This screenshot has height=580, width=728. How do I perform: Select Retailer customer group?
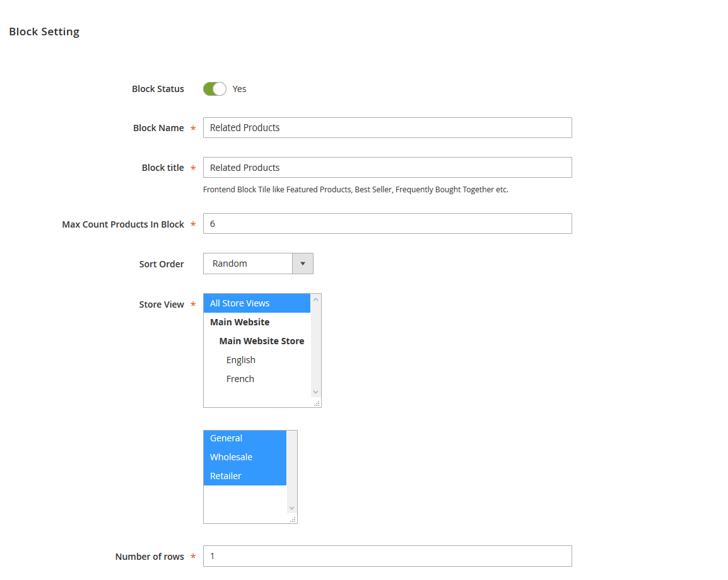coord(245,476)
